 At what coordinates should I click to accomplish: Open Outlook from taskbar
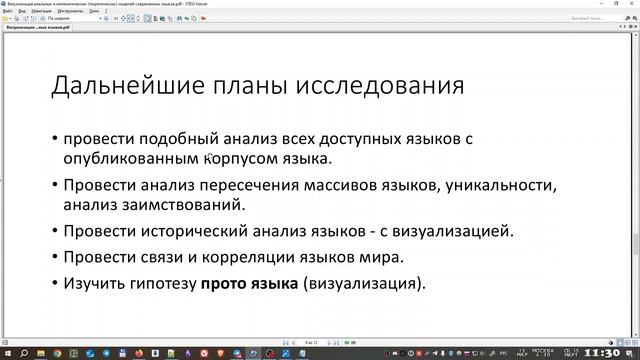[x=90, y=353]
